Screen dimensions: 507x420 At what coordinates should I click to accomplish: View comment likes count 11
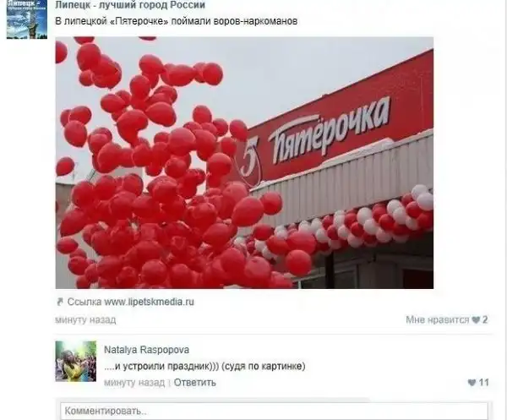pyautogui.click(x=483, y=383)
